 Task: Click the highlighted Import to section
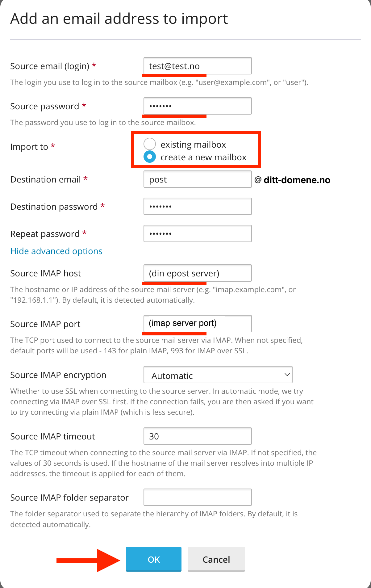(x=196, y=150)
